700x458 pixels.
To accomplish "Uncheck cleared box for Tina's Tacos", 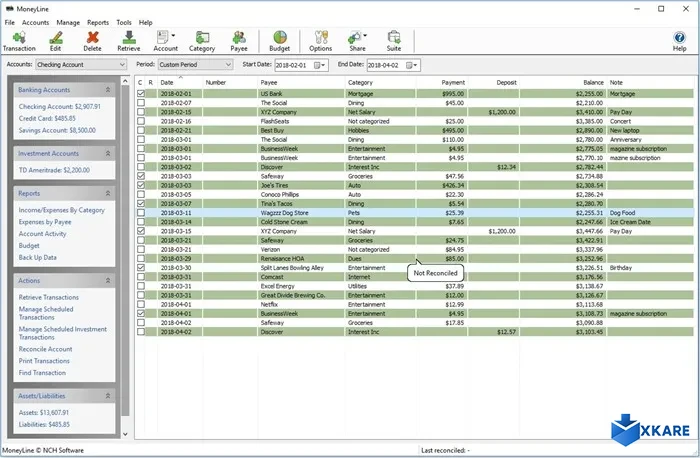I will click(141, 204).
